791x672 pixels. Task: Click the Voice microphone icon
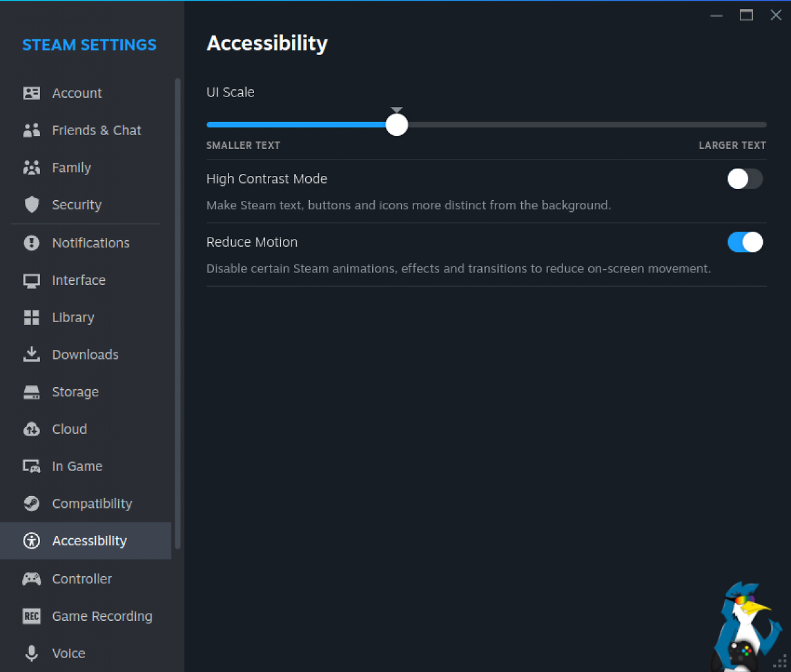(32, 654)
